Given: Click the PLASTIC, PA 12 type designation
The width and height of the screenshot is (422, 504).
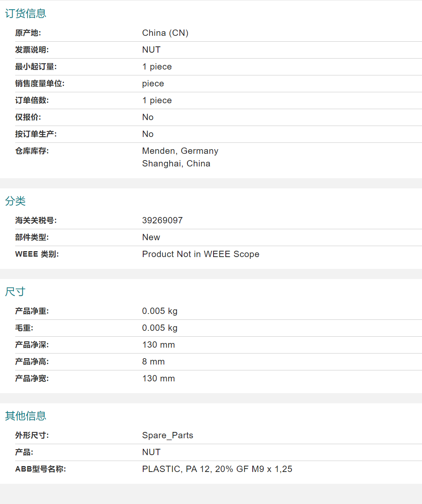Looking at the screenshot, I should [x=217, y=469].
